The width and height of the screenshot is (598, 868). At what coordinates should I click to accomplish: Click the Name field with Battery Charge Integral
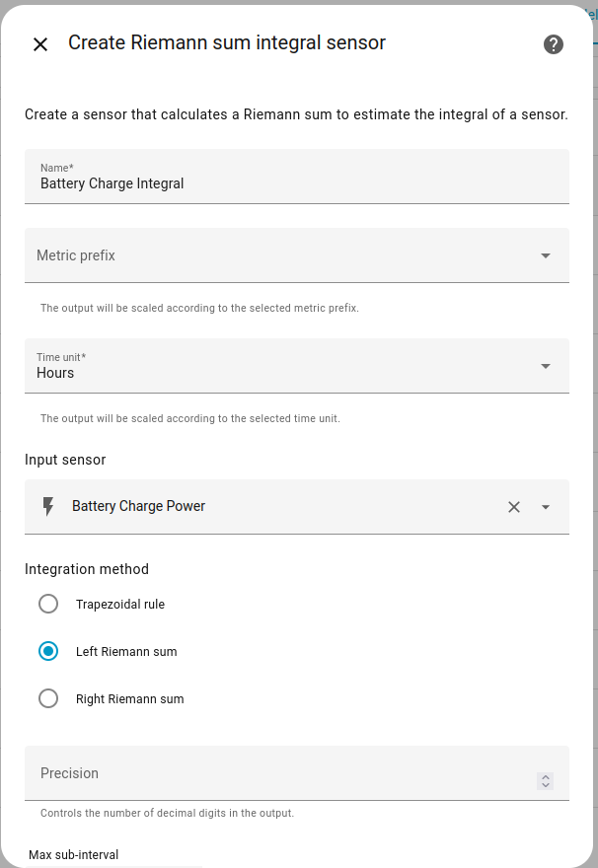pyautogui.click(x=297, y=176)
